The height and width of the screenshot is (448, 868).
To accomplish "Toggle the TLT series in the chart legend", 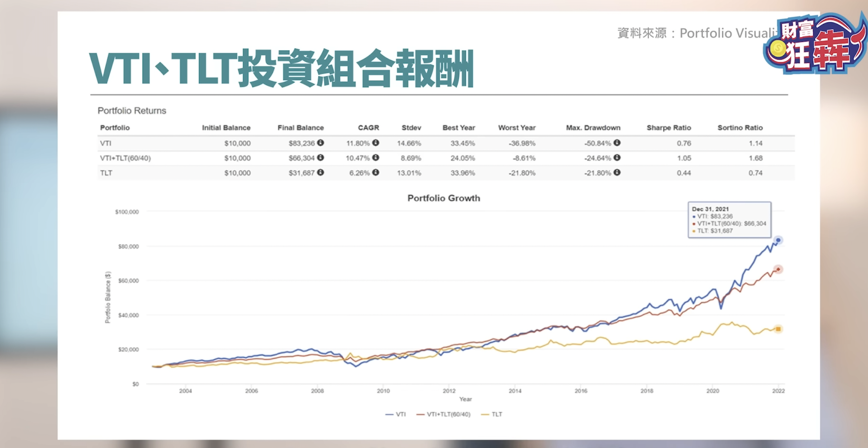I will pos(491,414).
